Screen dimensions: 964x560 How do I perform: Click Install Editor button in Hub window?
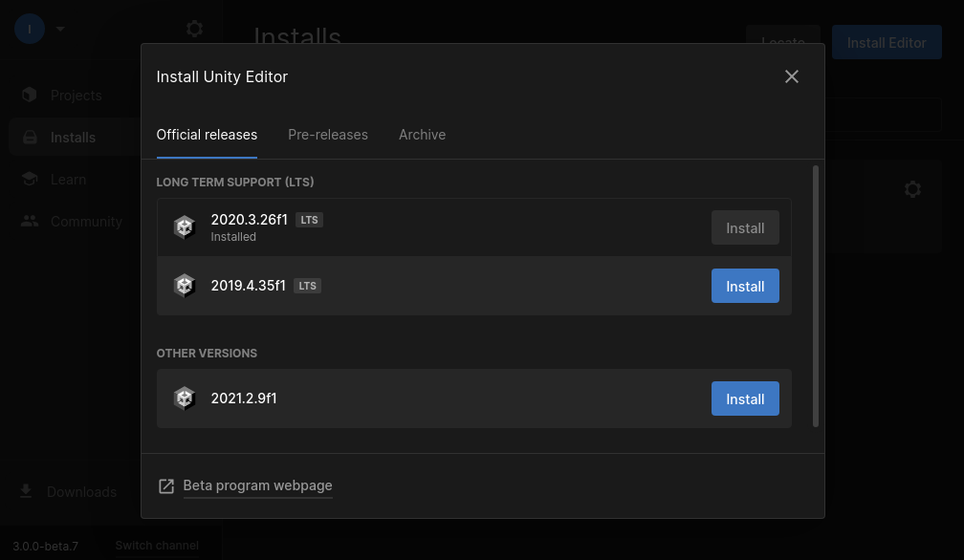pyautogui.click(x=887, y=42)
